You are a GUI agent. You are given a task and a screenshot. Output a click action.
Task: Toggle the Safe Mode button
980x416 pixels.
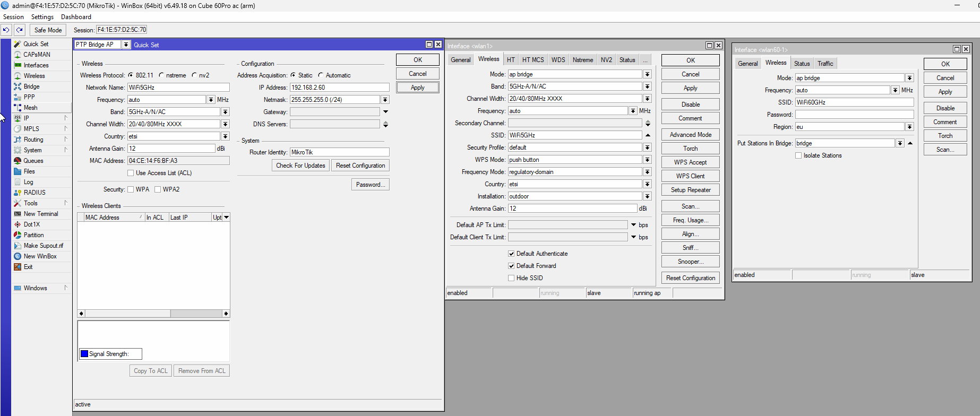pyautogui.click(x=48, y=30)
